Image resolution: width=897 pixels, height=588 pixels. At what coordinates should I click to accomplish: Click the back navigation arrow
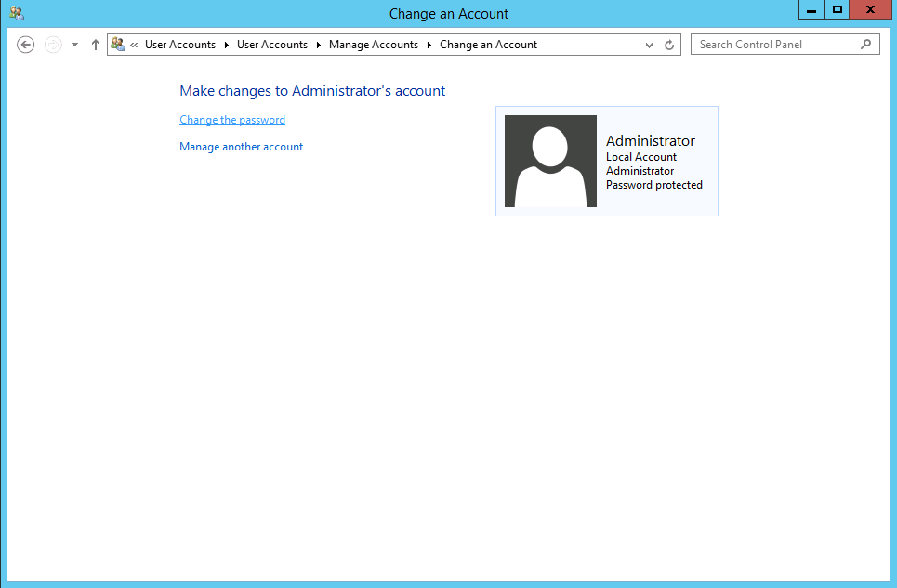click(26, 45)
